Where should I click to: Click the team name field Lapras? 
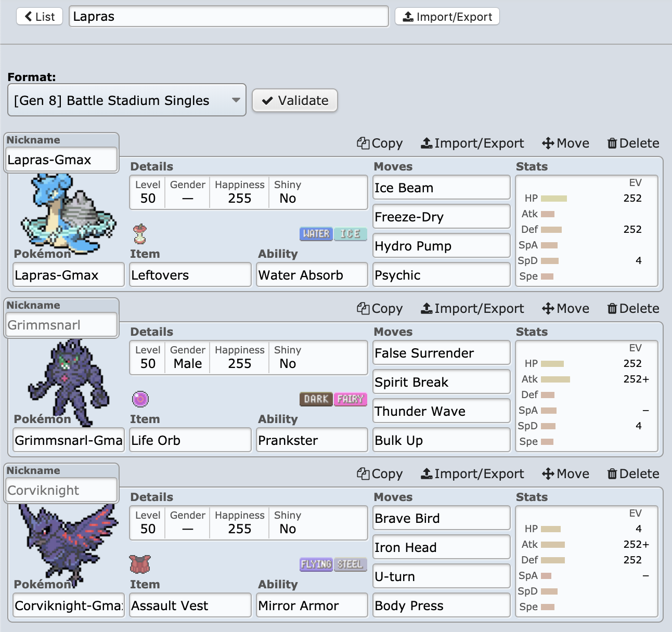pos(229,17)
